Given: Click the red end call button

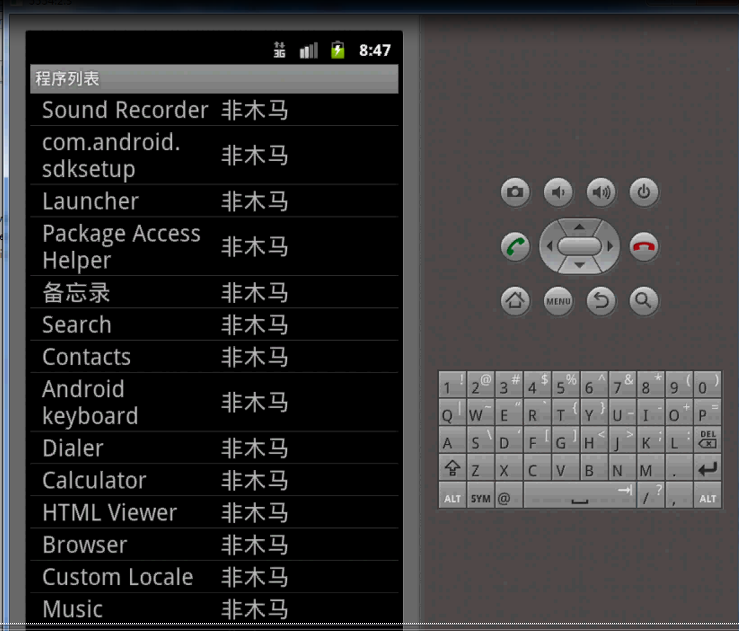Looking at the screenshot, I should click(x=644, y=246).
